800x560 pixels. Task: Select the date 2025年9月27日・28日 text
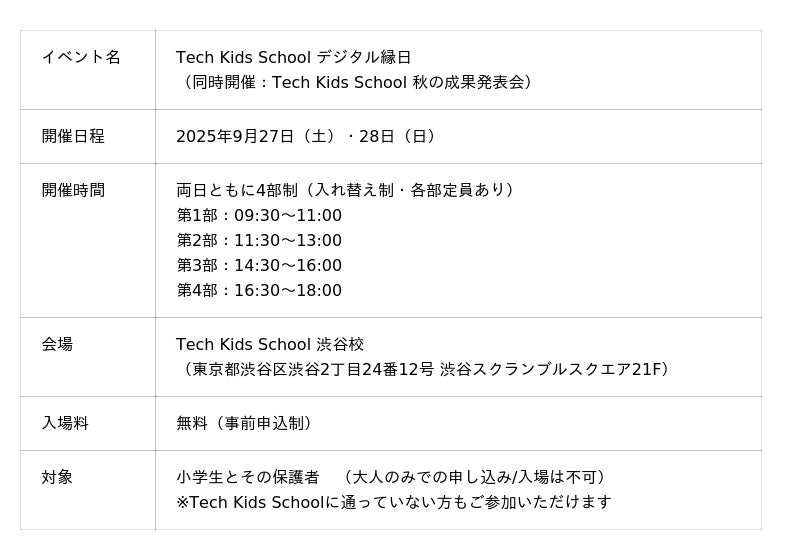[x=307, y=136]
